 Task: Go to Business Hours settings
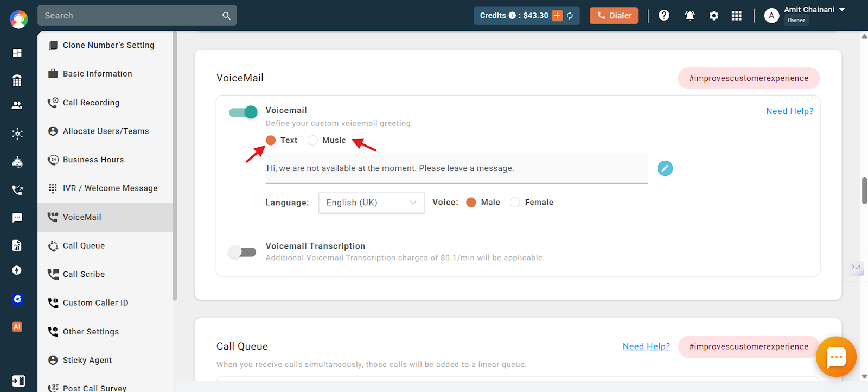[x=105, y=160]
